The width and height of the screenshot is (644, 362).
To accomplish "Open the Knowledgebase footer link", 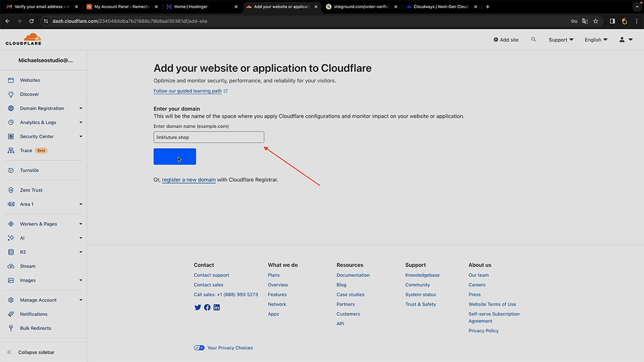I will 422,275.
